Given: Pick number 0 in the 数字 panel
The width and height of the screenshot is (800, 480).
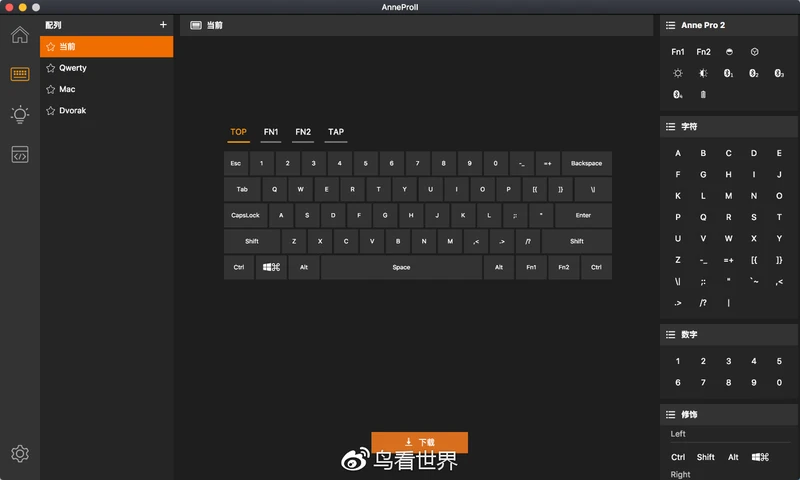Looking at the screenshot, I should coord(779,383).
